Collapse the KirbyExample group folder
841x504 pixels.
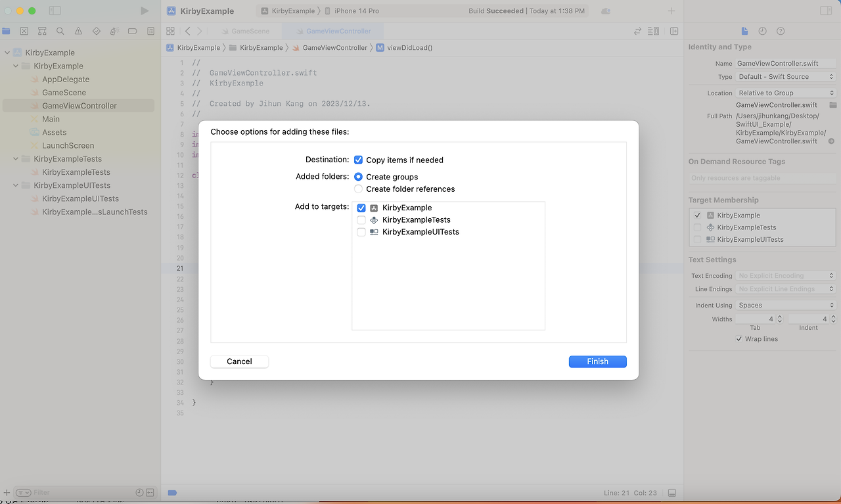tap(16, 66)
